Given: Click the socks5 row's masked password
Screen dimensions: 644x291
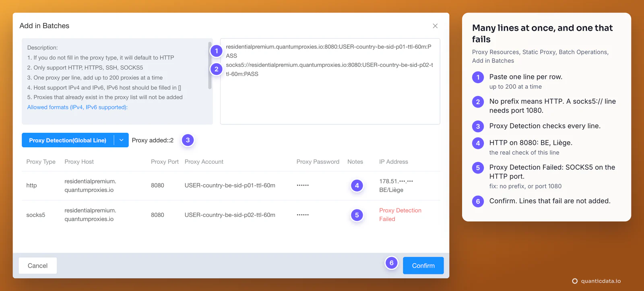Looking at the screenshot, I should (x=303, y=215).
